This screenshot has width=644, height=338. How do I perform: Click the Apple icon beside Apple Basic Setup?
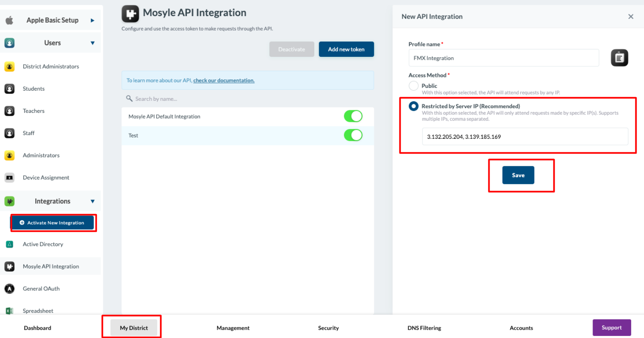[x=9, y=20]
